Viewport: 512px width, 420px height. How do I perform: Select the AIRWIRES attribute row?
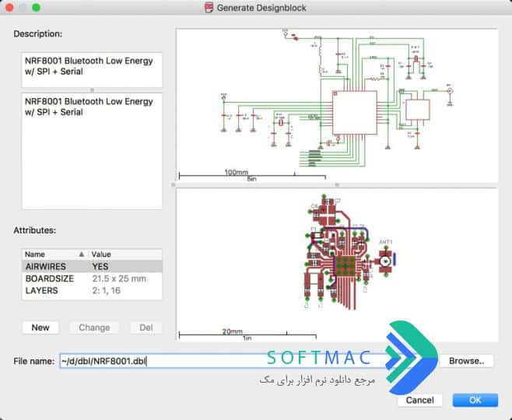(92, 266)
